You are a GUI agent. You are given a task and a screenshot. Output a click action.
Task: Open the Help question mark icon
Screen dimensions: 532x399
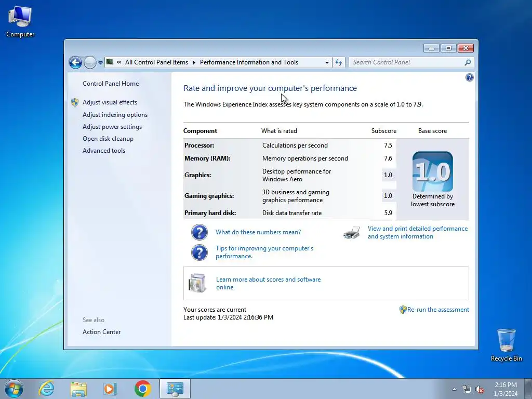pyautogui.click(x=469, y=78)
